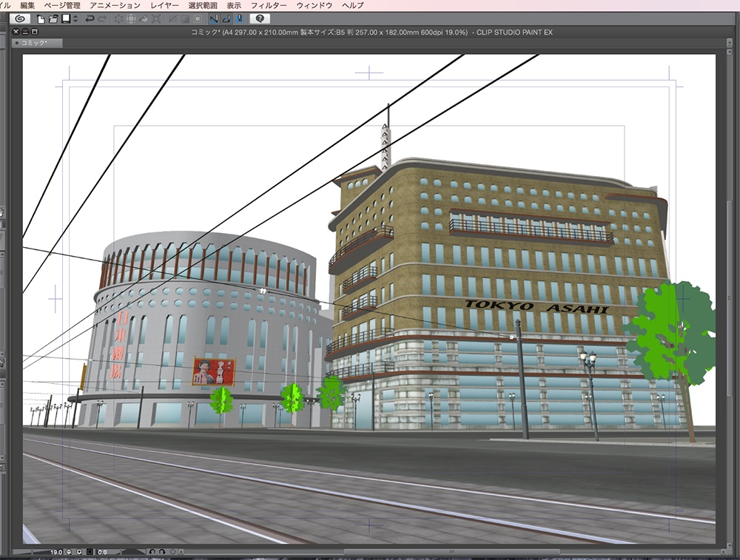Click the vertical canvas scrollbar
This screenshot has height=560, width=740.
pos(730,297)
